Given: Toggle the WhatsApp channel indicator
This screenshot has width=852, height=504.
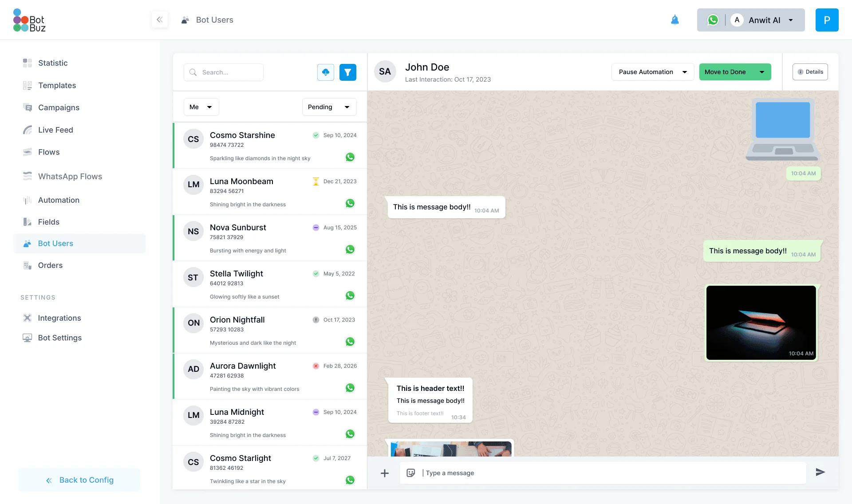Looking at the screenshot, I should click(x=713, y=20).
